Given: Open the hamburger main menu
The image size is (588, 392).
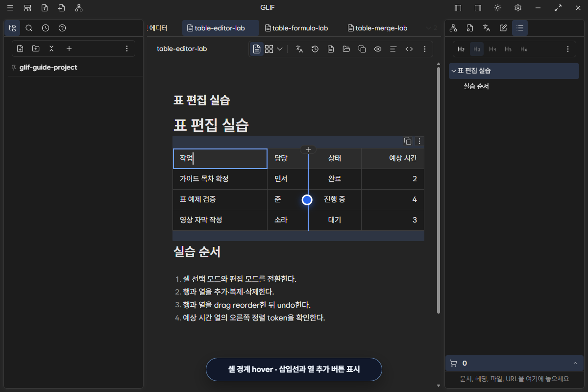Looking at the screenshot, I should point(10,8).
